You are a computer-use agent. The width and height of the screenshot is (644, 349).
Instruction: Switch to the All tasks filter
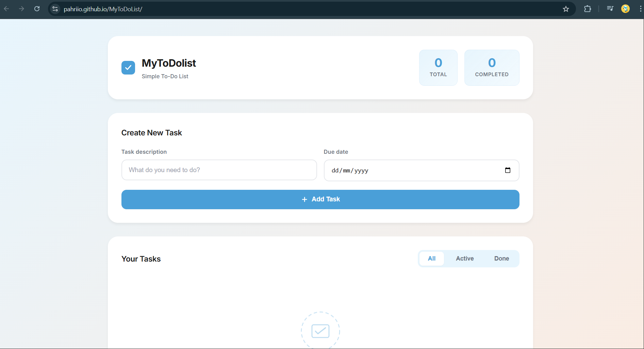(x=431, y=259)
